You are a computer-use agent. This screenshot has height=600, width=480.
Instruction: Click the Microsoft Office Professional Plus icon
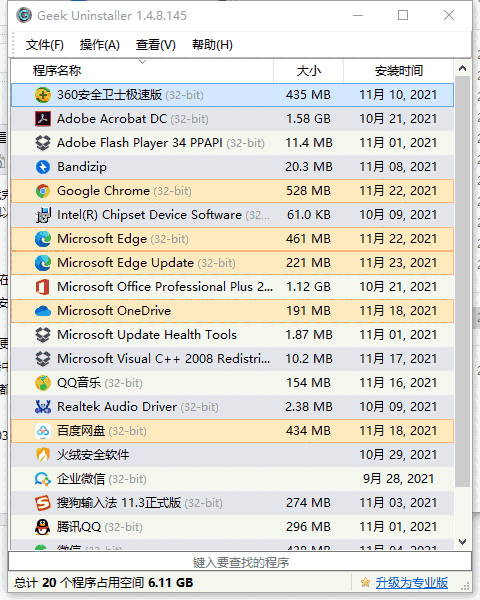coord(43,287)
